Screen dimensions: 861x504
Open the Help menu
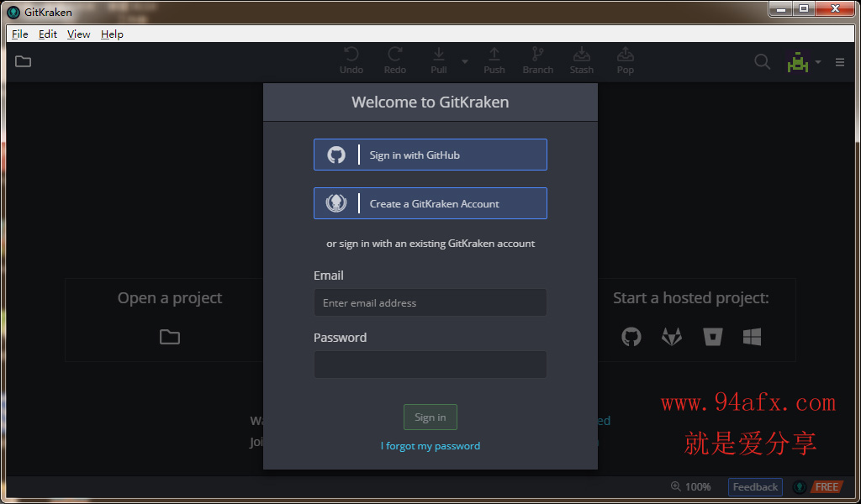tap(112, 34)
